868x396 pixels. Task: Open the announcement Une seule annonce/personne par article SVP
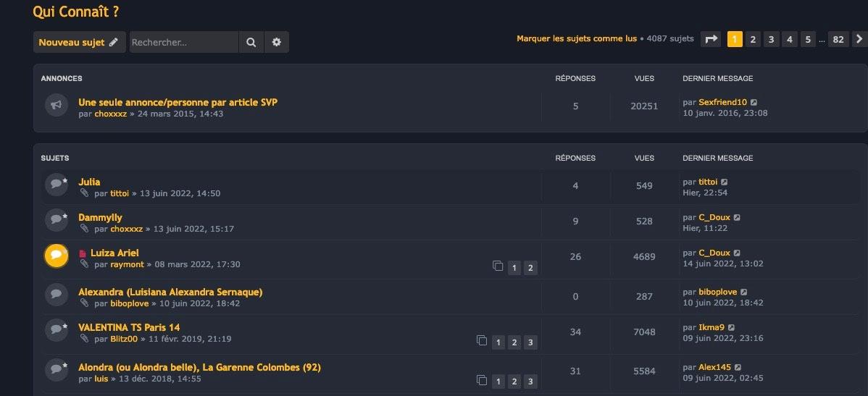click(178, 102)
